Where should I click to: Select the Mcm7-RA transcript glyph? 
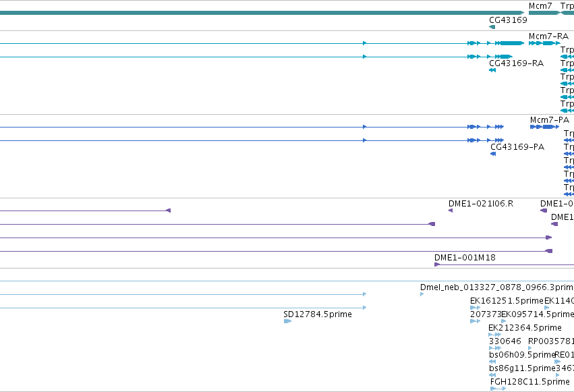[544, 43]
